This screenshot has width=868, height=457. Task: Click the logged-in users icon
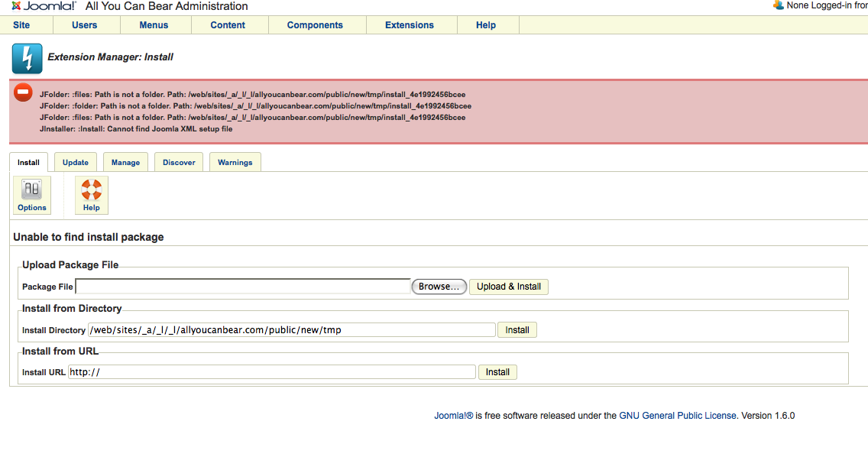click(x=779, y=5)
